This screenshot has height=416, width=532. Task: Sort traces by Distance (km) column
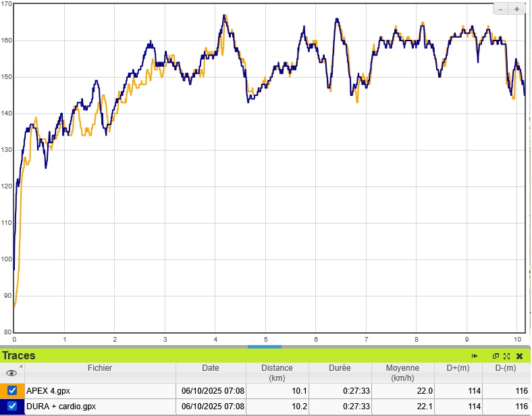click(277, 373)
